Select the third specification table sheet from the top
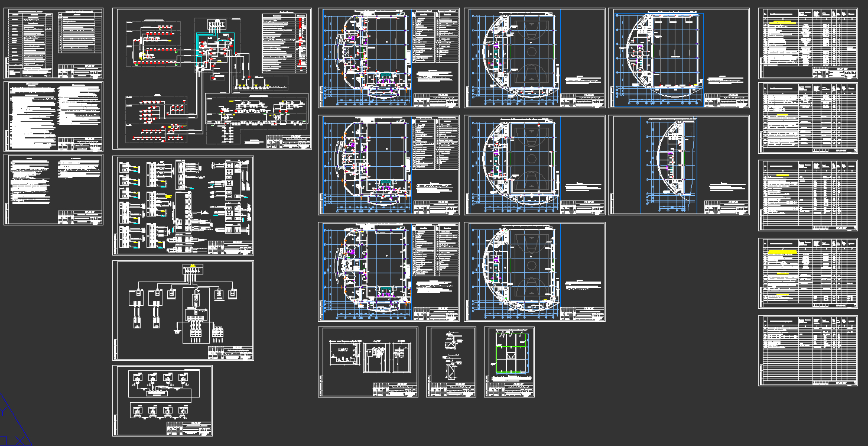 pos(808,196)
